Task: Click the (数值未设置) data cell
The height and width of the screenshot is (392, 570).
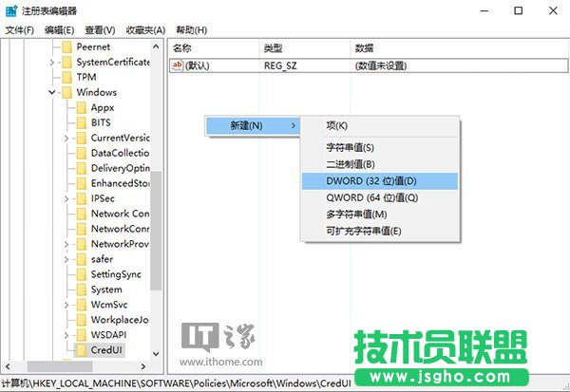Action: pyautogui.click(x=381, y=65)
